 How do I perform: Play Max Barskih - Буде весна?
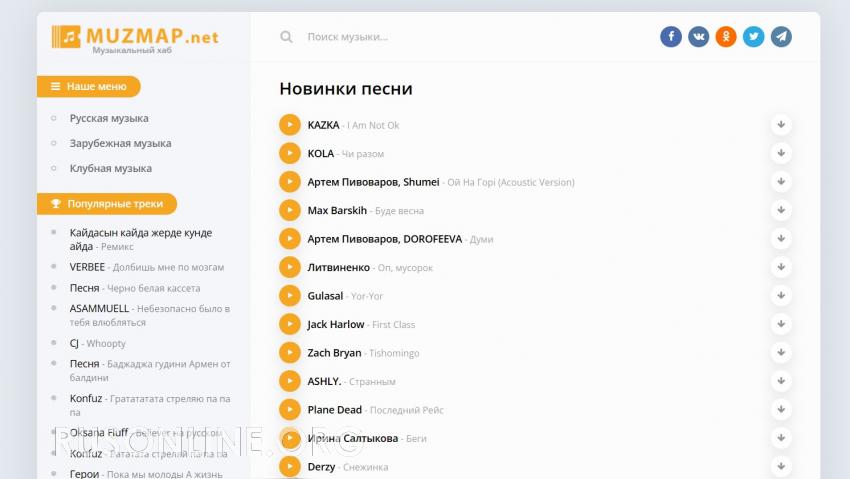click(290, 210)
